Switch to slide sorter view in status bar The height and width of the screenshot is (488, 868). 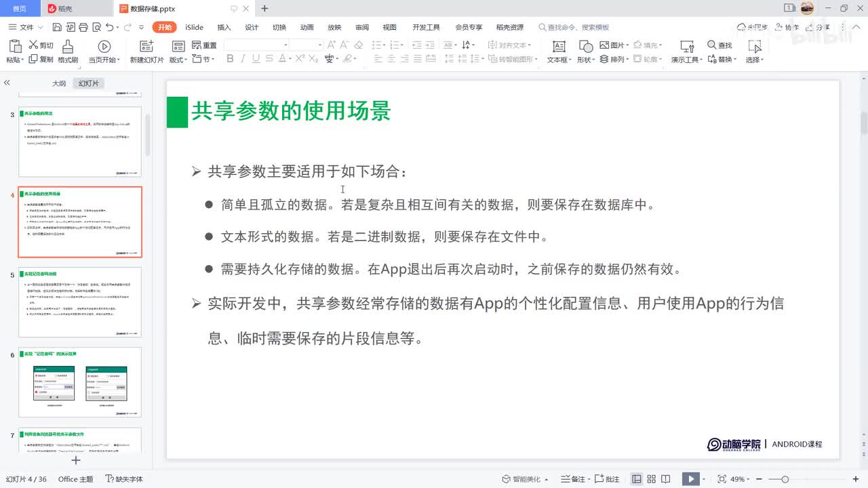click(x=652, y=479)
